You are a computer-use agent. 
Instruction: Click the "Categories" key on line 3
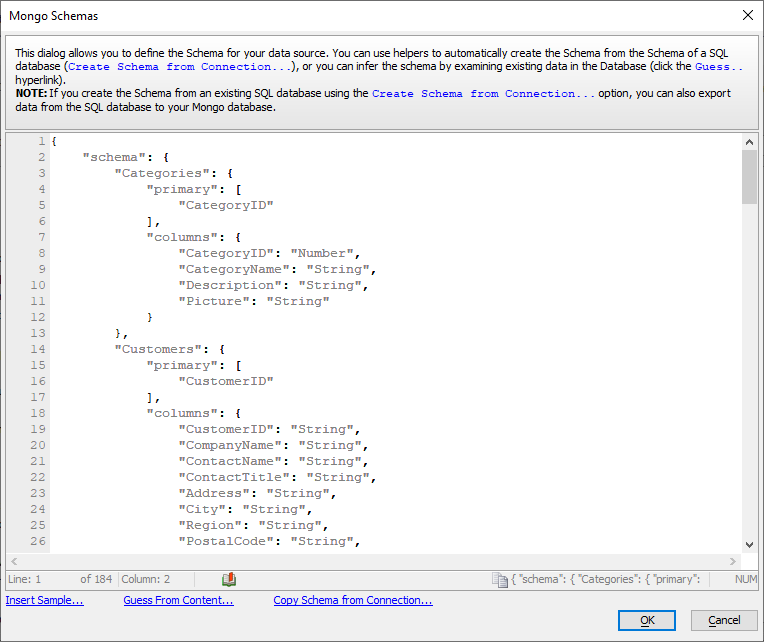[162, 173]
